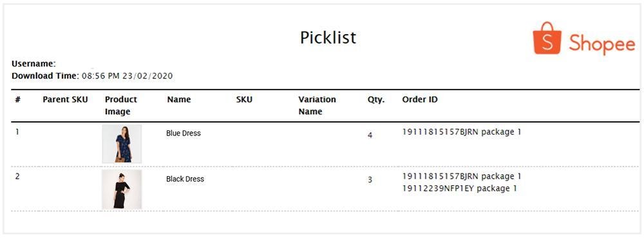644x238 pixels.
Task: Click the Name column header
Action: (178, 99)
